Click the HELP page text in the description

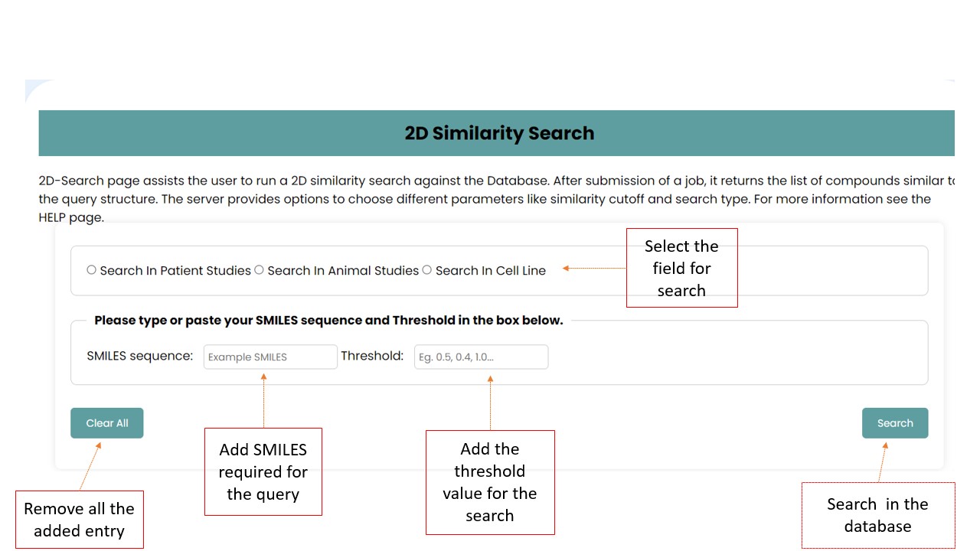(x=70, y=217)
